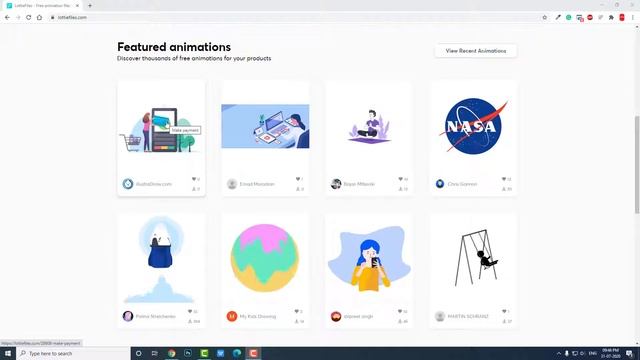Click heart icon on NASA animation card

click(x=504, y=179)
